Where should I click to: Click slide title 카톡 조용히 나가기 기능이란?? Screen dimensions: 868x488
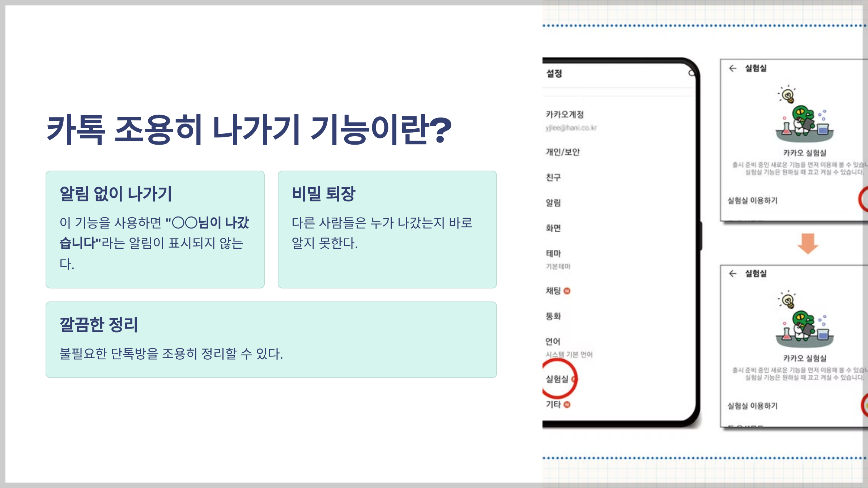(x=249, y=129)
